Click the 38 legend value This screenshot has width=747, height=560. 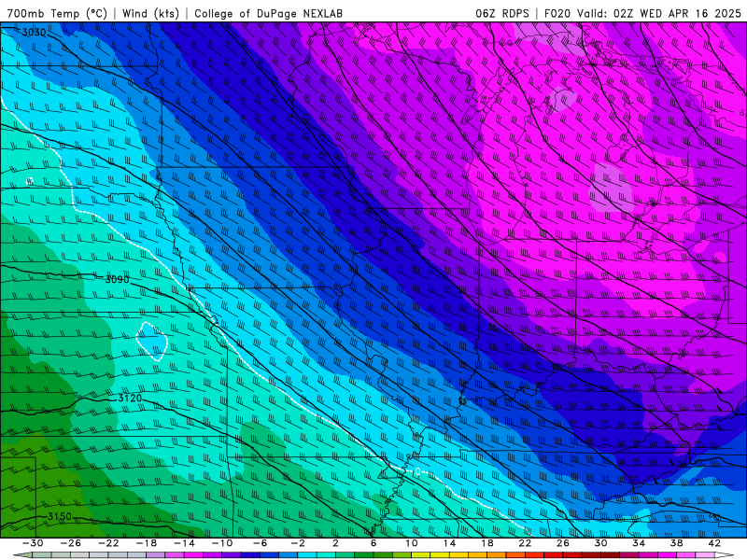point(676,543)
